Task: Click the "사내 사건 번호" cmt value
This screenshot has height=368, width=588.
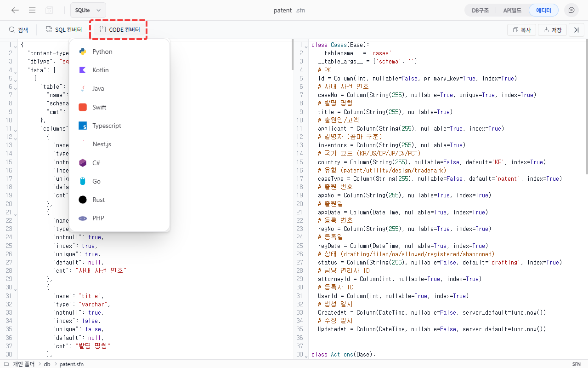Action: click(x=101, y=270)
